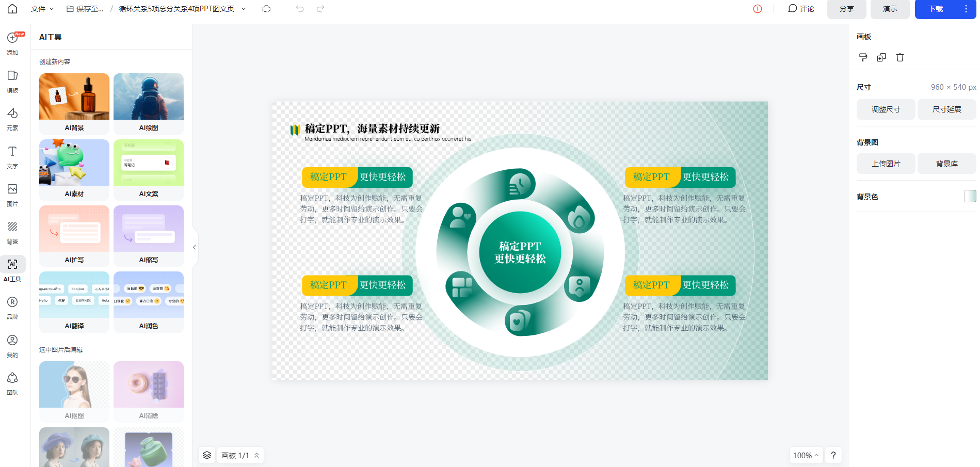This screenshot has width=980, height=467.
Task: Click the 调整尺寸 resize button
Action: 886,109
